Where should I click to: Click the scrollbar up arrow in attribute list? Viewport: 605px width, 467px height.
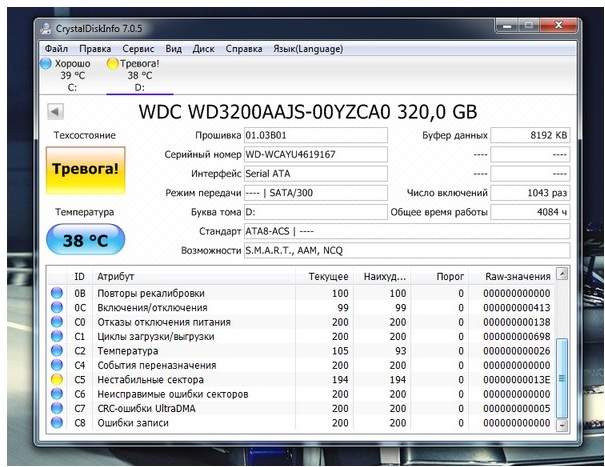[562, 274]
